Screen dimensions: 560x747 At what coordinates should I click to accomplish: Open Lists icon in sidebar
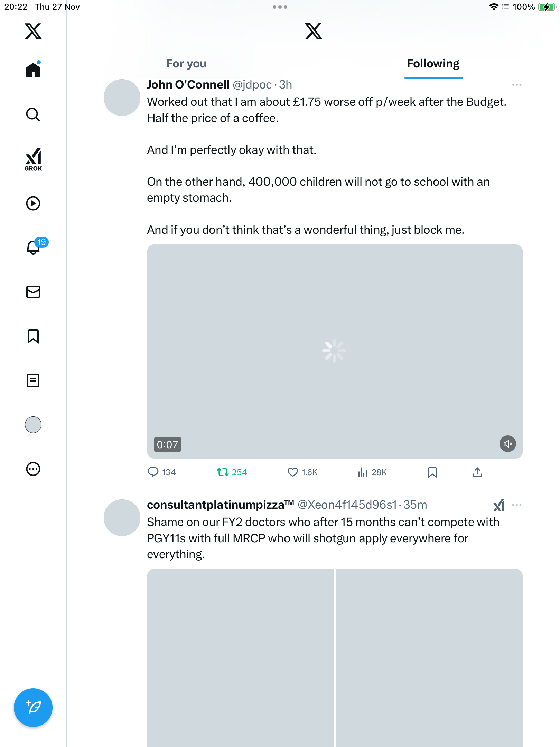click(x=33, y=380)
